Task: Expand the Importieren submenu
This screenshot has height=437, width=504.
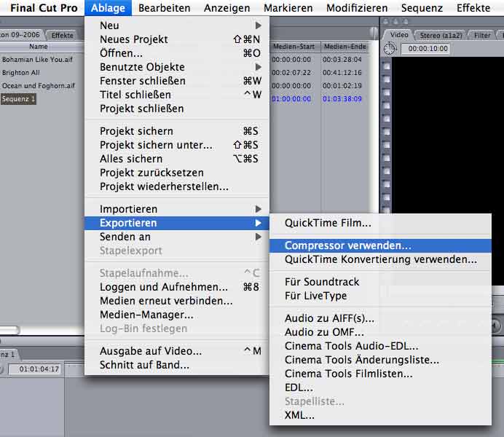Action: click(177, 209)
